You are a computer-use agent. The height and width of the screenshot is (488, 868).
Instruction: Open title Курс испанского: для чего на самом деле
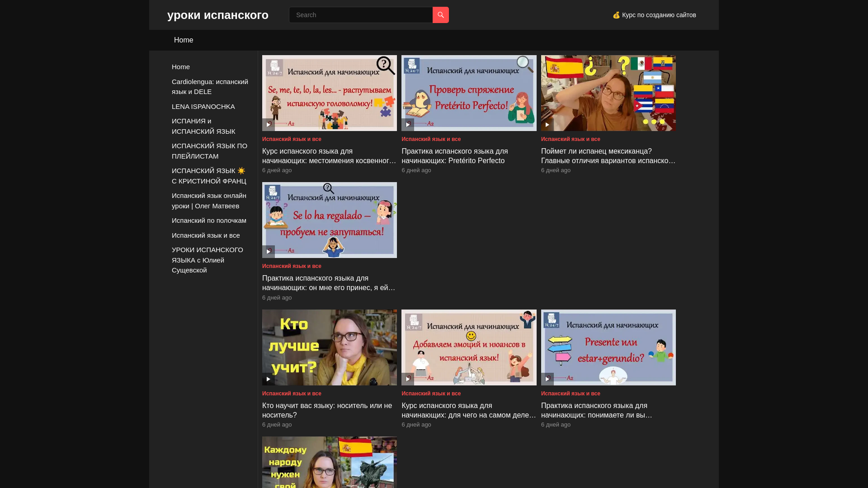pos(469,410)
